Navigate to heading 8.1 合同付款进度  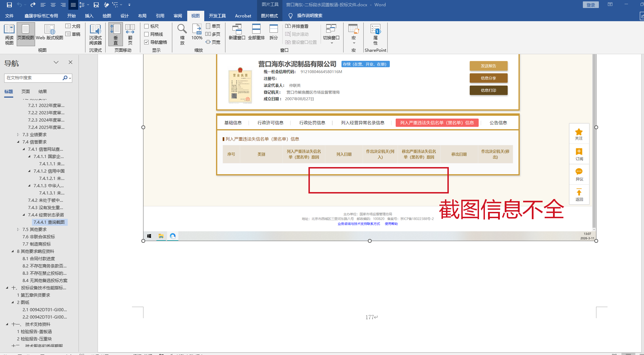click(39, 259)
